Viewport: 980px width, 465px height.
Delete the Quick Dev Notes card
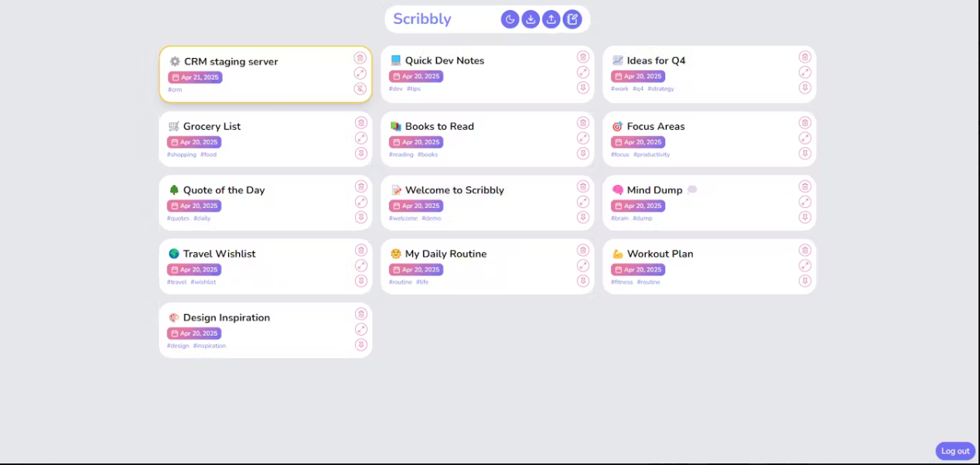click(x=583, y=57)
